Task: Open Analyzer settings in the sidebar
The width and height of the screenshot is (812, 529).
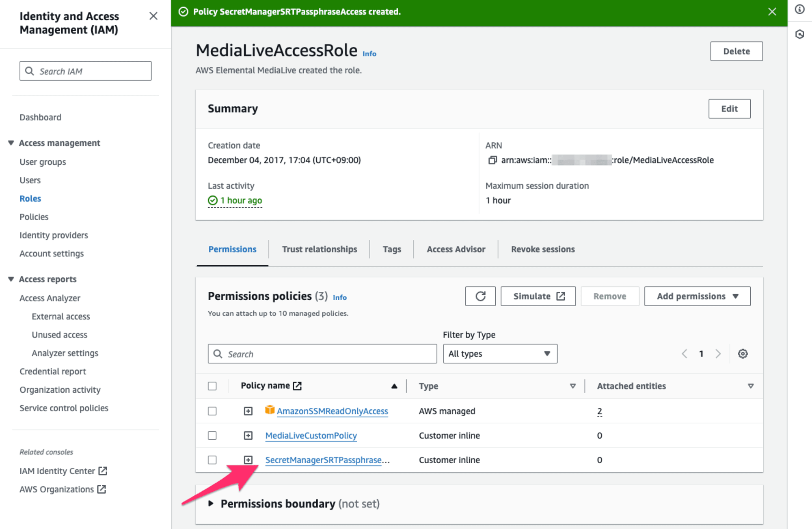Action: [x=65, y=353]
